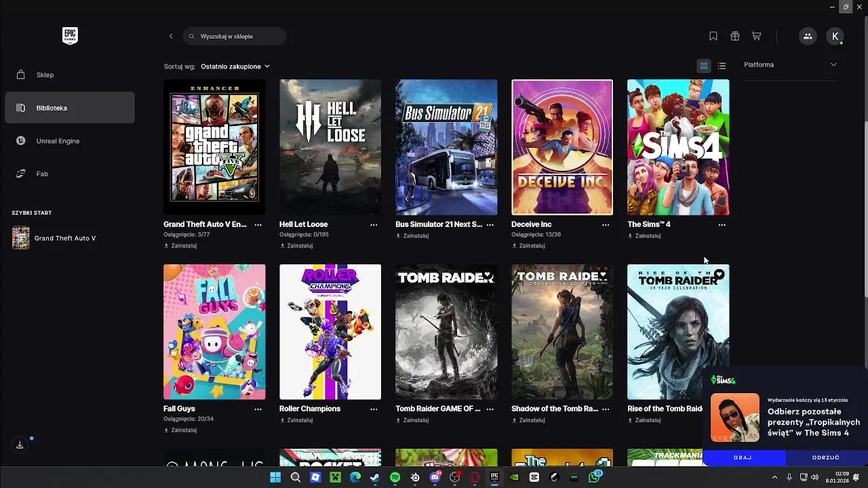Screen dimensions: 868x488
Task: Open the downloads icon in sidebar
Action: pyautogui.click(x=20, y=445)
